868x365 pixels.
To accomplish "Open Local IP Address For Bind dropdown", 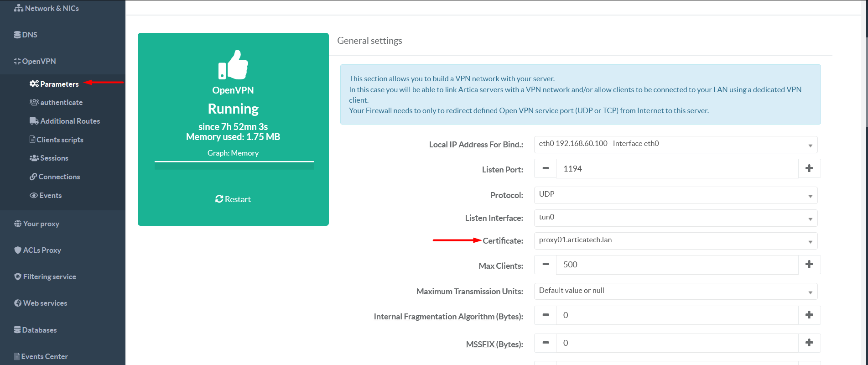I will click(675, 144).
